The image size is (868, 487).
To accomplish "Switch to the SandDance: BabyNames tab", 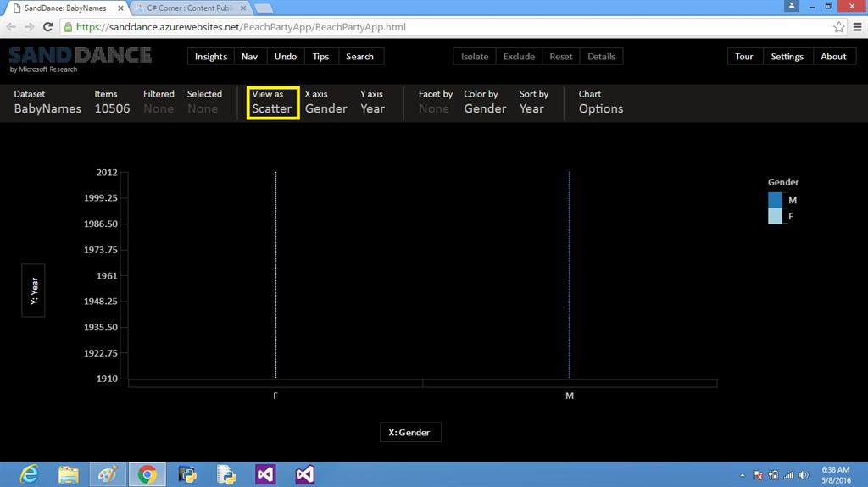I will (x=65, y=8).
